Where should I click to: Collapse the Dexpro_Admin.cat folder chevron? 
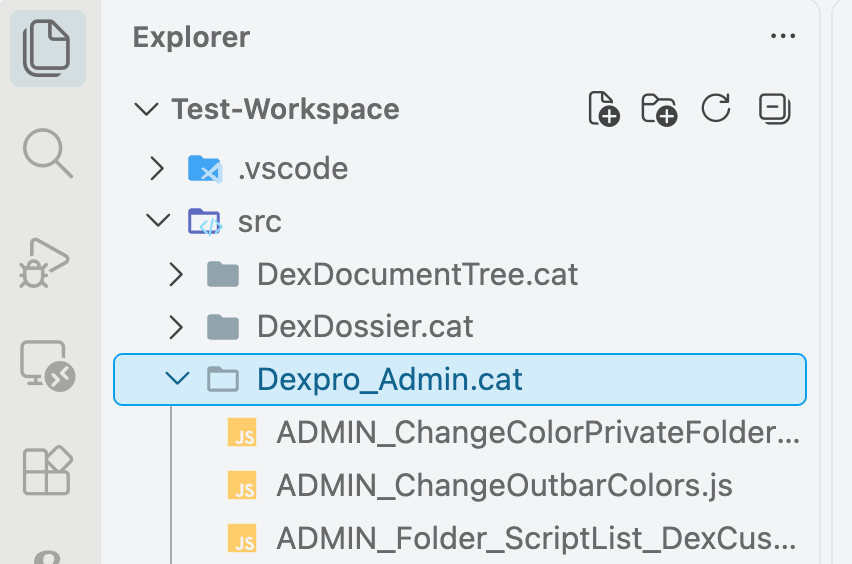[177, 378]
